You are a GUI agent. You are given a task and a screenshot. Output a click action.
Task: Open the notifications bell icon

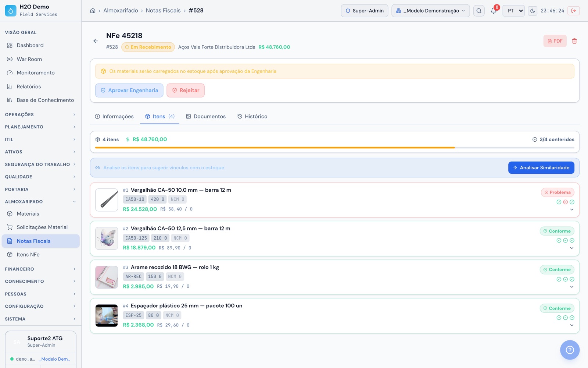(494, 11)
